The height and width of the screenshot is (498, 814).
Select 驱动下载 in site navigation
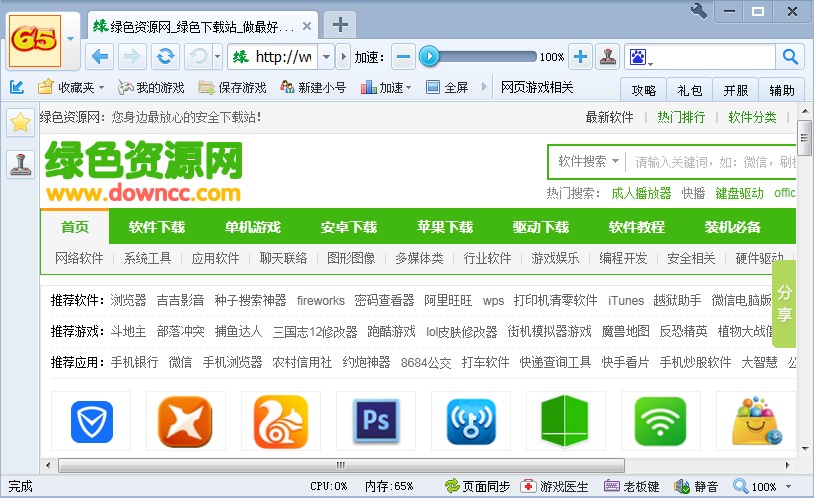point(540,227)
